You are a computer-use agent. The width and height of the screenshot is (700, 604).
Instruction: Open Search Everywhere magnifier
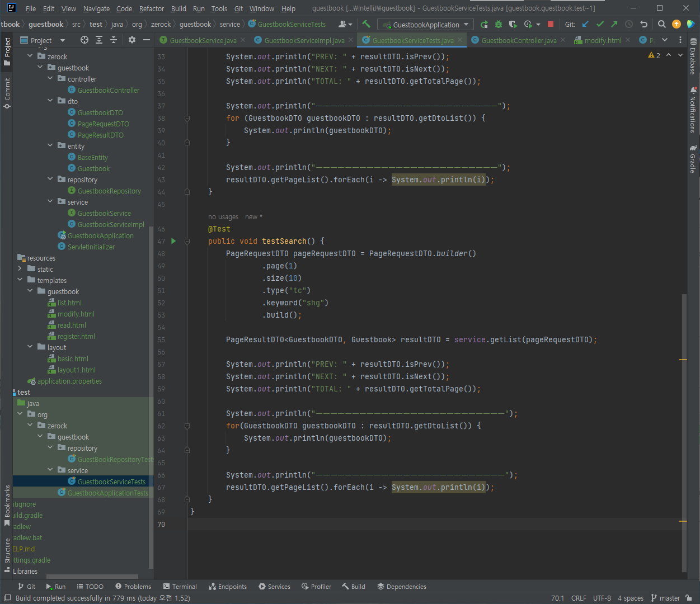[662, 24]
